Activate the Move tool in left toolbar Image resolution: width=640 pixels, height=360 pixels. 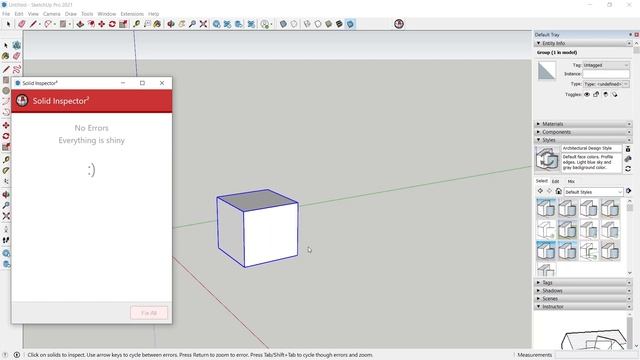6,125
